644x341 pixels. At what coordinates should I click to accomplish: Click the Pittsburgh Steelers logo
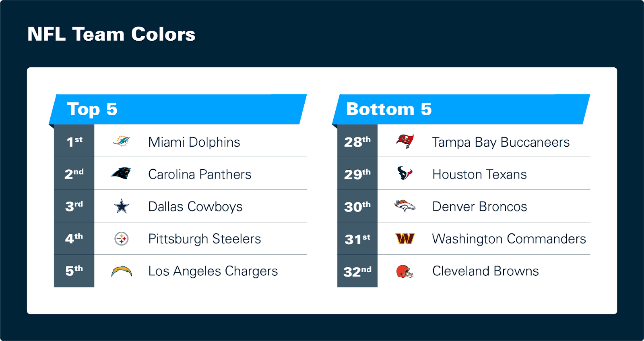click(x=122, y=239)
